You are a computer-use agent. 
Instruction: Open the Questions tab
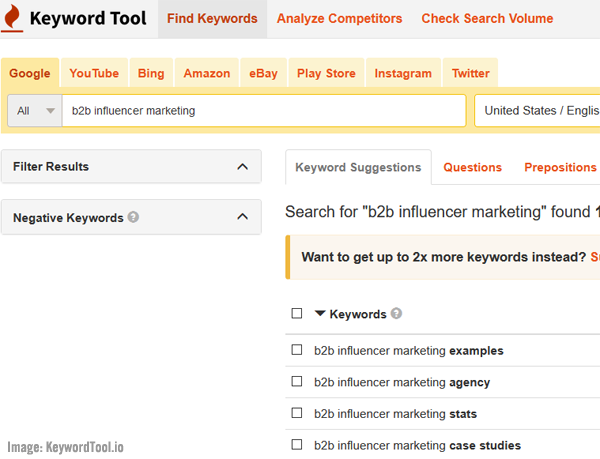tap(471, 167)
